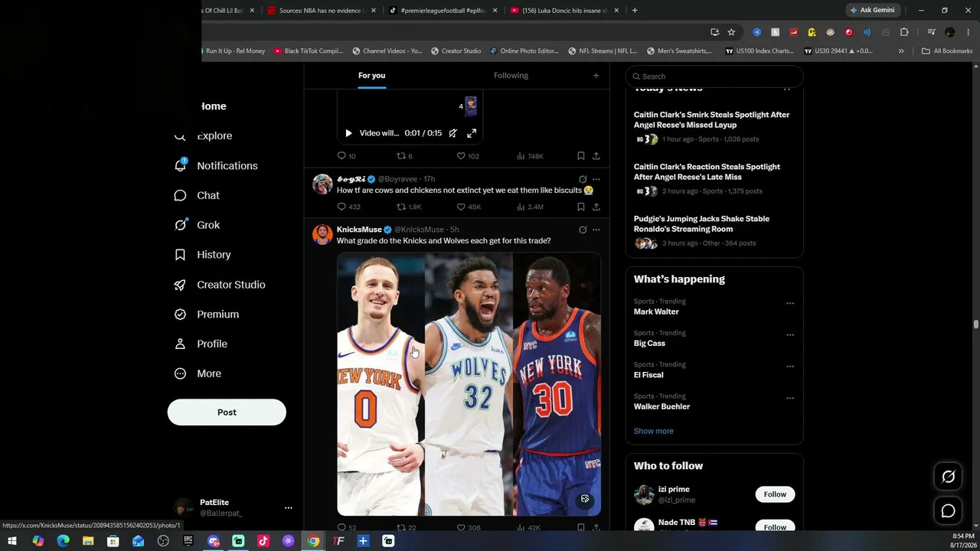
Task: Open Boyravee's profile avatar
Action: point(322,184)
